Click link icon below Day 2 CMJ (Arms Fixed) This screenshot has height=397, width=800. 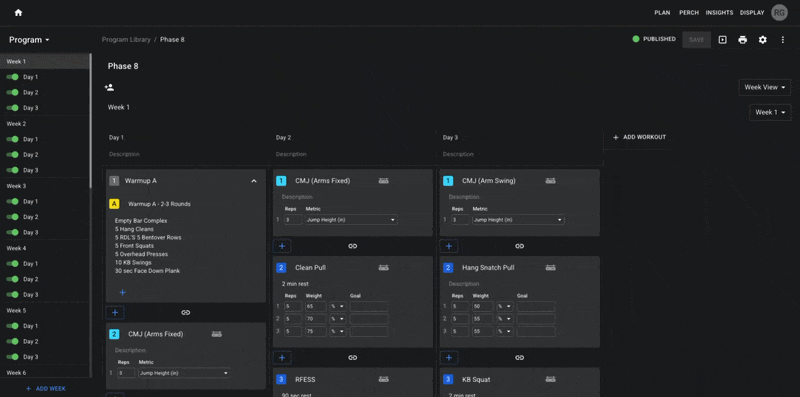pyautogui.click(x=353, y=246)
